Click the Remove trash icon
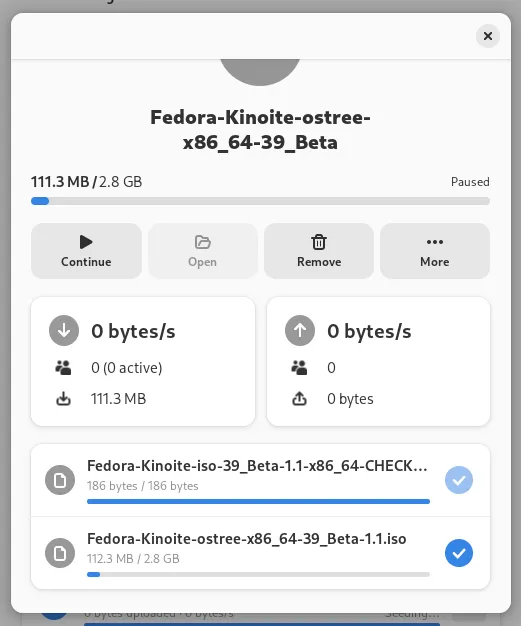Viewport: 521px width, 626px height. tap(319, 242)
